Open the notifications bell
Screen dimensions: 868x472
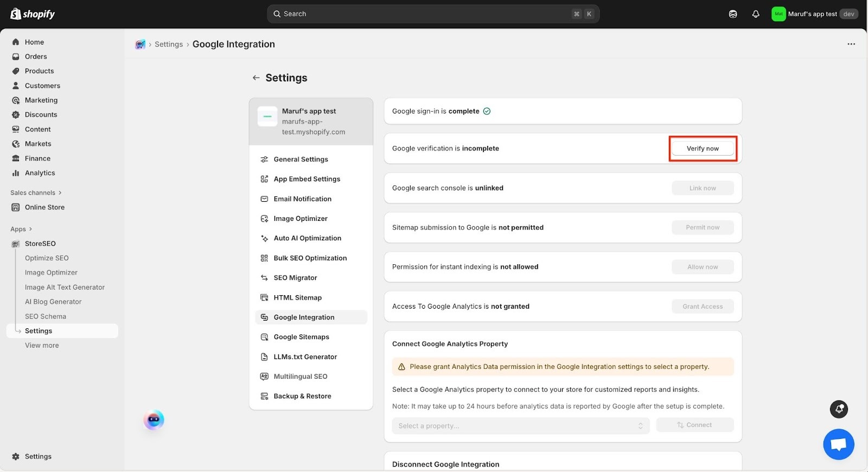(x=756, y=14)
